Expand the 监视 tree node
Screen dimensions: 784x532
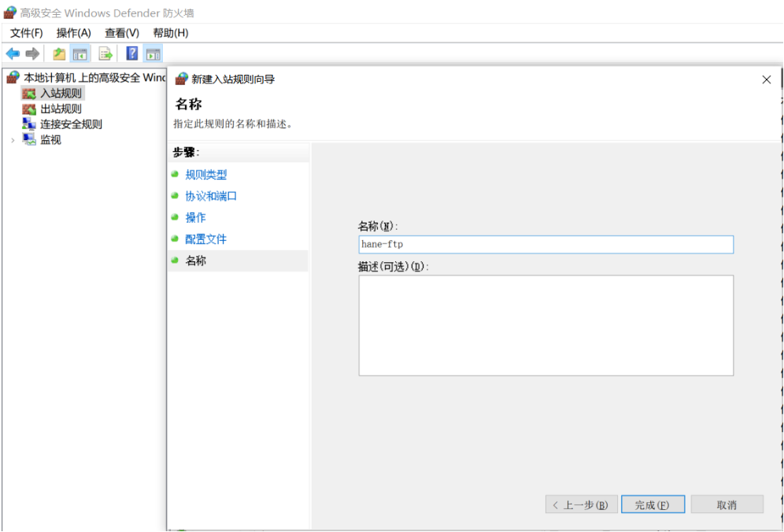click(13, 141)
